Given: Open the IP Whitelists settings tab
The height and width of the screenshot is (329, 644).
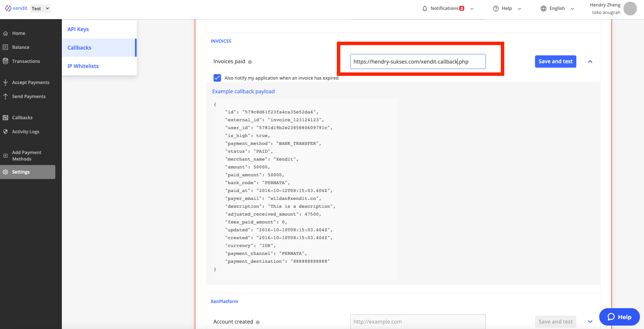Looking at the screenshot, I should point(99,66).
